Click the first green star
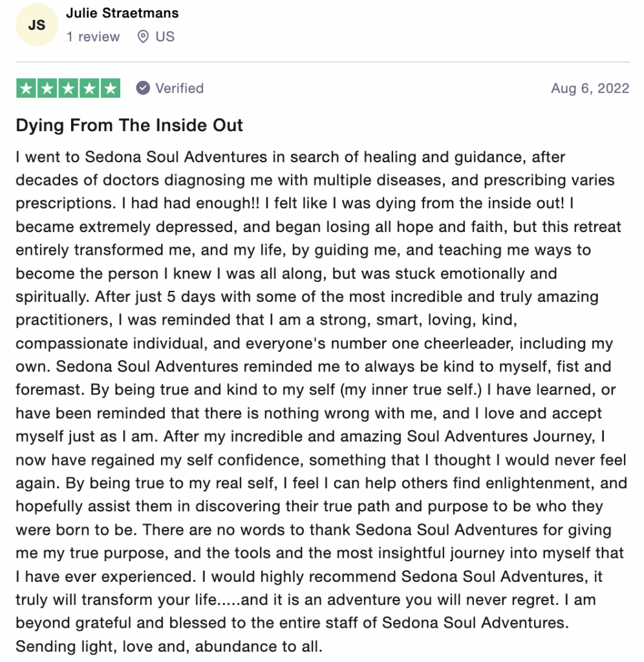Screen dimensions: 644x662 tap(26, 88)
